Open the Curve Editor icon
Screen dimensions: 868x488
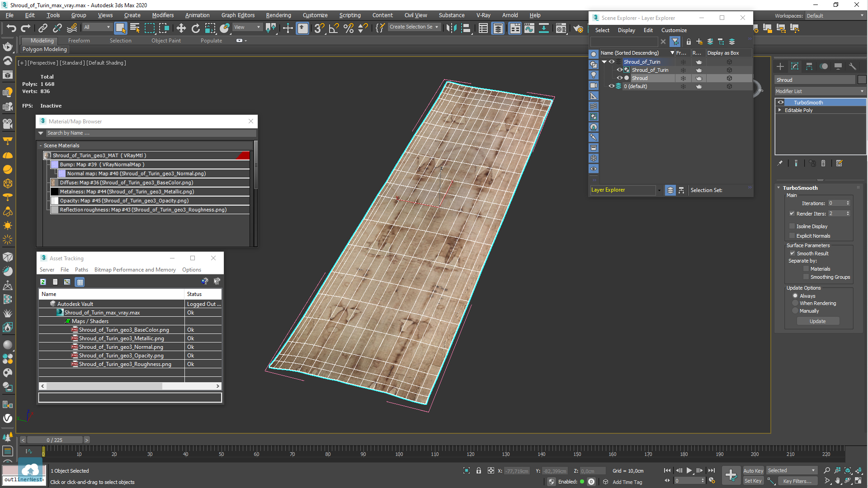tap(529, 28)
